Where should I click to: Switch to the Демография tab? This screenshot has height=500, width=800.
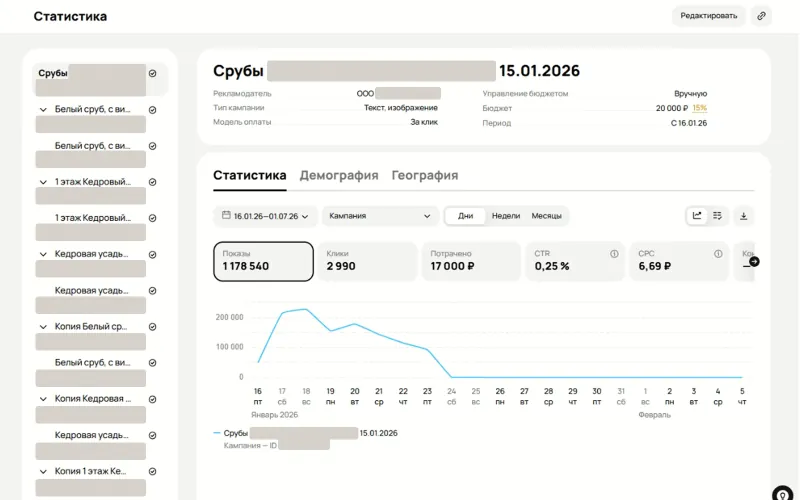click(339, 176)
